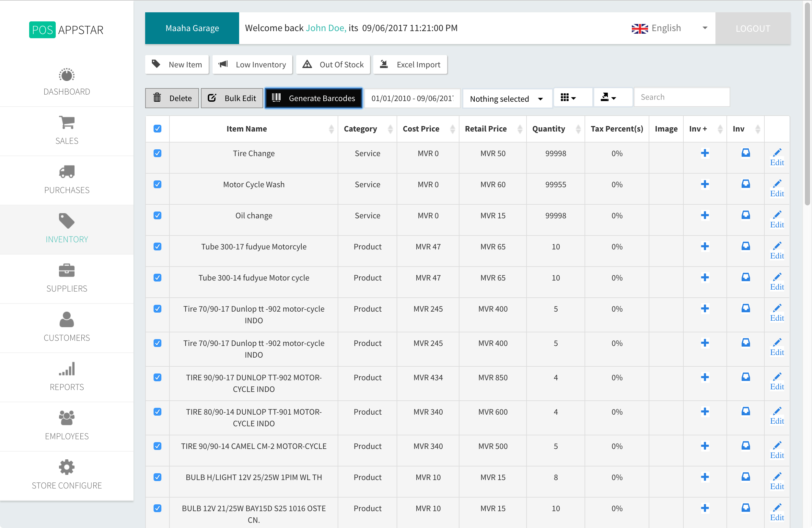
Task: Open inventory details icon for Oil change
Action: pos(746,215)
